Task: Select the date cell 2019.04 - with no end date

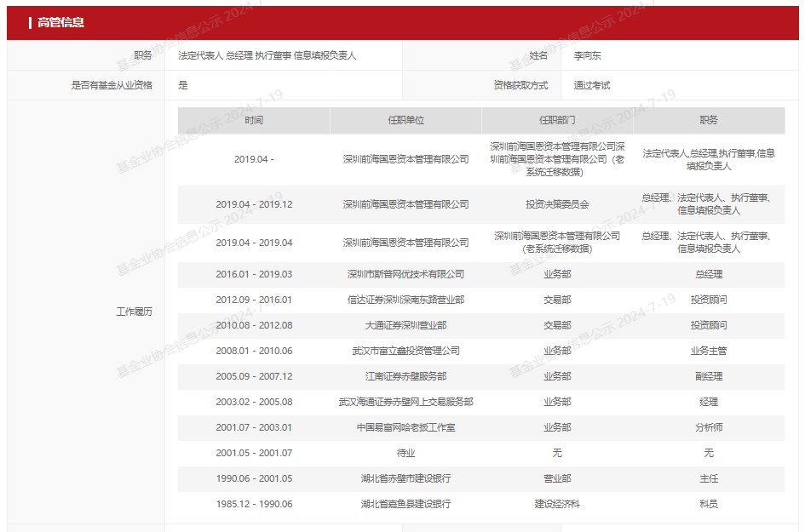Action: tap(254, 159)
